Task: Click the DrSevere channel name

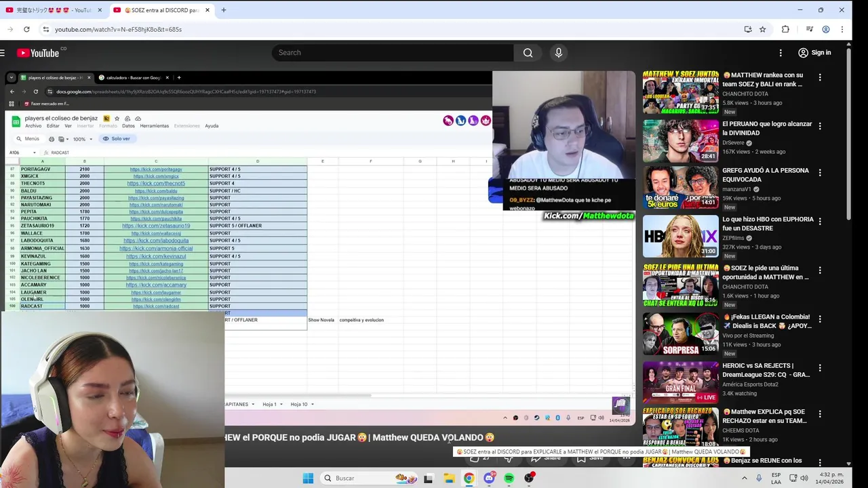Action: pos(733,143)
